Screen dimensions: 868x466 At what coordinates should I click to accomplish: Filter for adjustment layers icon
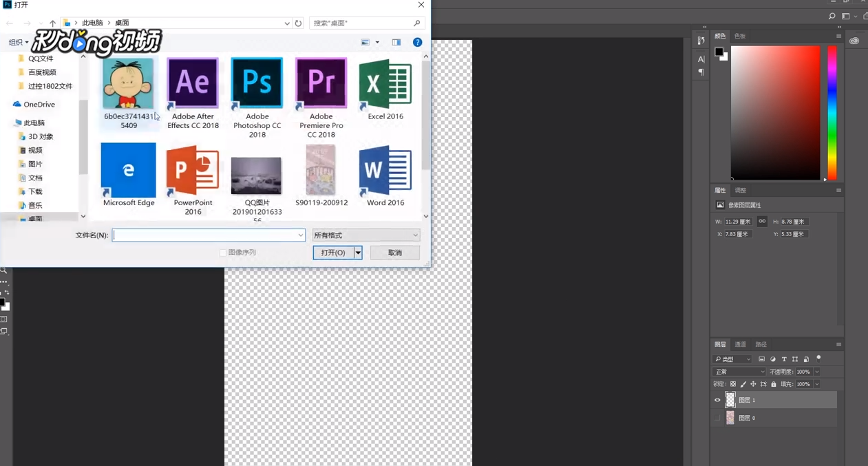click(x=773, y=359)
